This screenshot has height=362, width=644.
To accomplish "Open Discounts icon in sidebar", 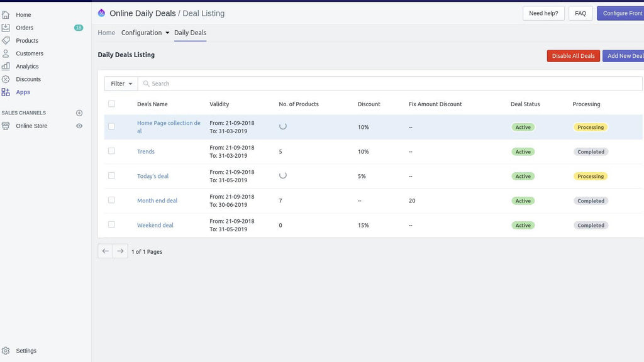I will pos(6,79).
